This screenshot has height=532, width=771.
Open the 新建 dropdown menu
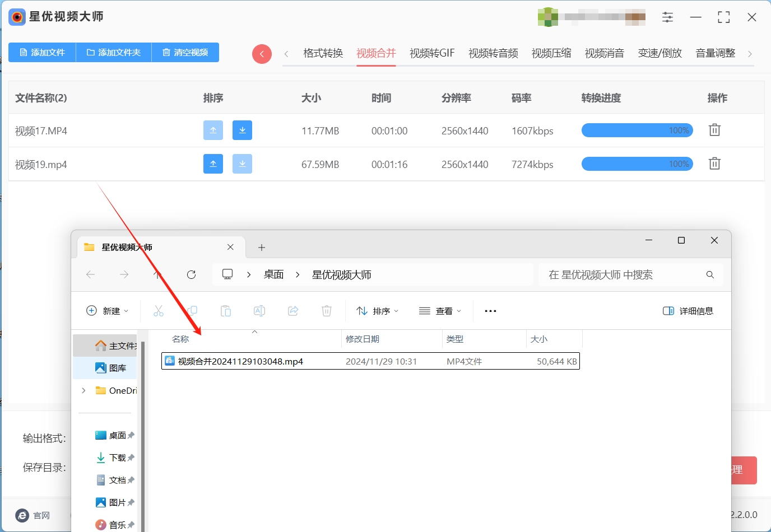[108, 311]
